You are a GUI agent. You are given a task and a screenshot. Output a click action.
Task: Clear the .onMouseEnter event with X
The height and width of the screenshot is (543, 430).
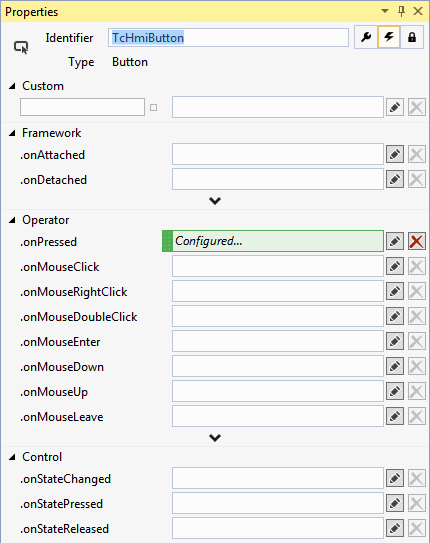pyautogui.click(x=416, y=341)
